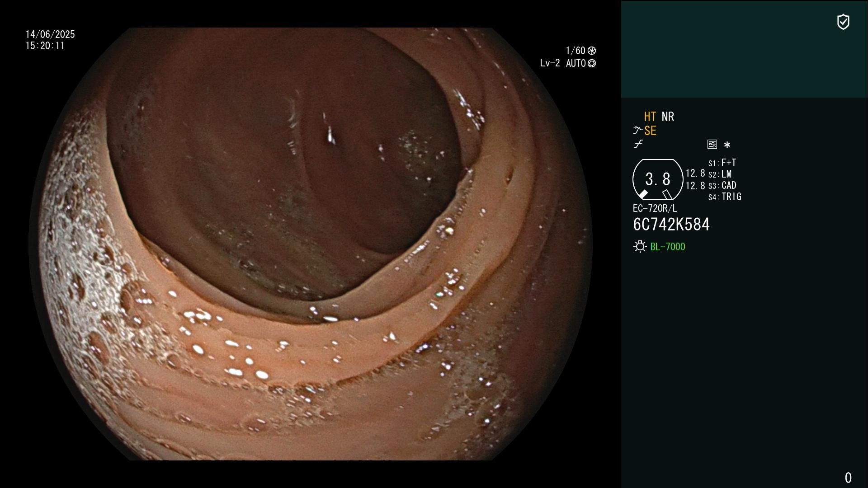Click the lower 12.8 diameter value
The width and height of the screenshot is (868, 488).
click(695, 186)
